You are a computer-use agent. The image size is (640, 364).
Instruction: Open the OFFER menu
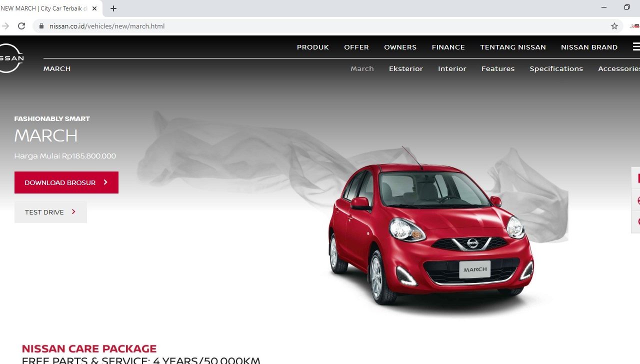click(x=356, y=47)
